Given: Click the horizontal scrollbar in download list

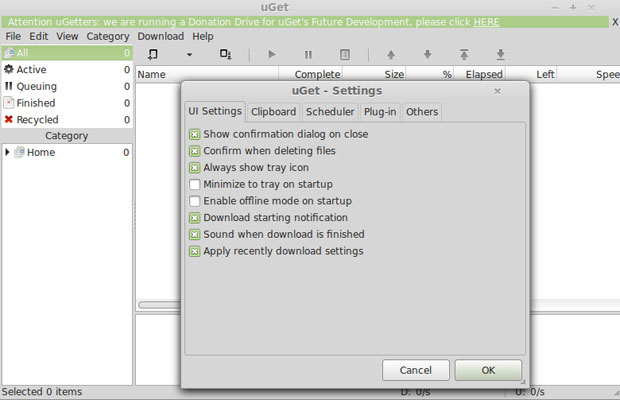Looking at the screenshot, I should pos(160,305).
